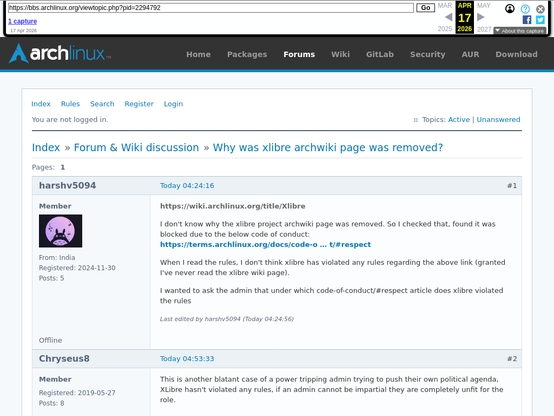Go to next capture arrow
Viewport: 554px width, 416px height.
pos(481,17)
